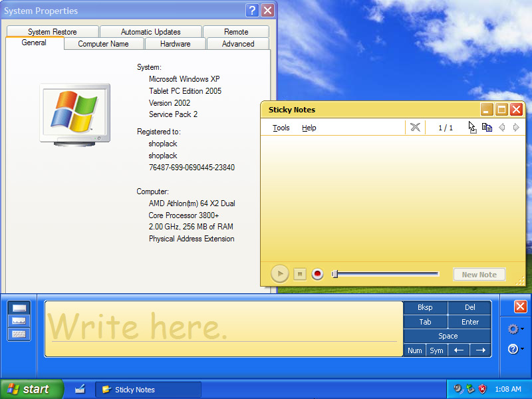The width and height of the screenshot is (532, 399).
Task: Minimize the Sticky Notes window
Action: point(487,110)
